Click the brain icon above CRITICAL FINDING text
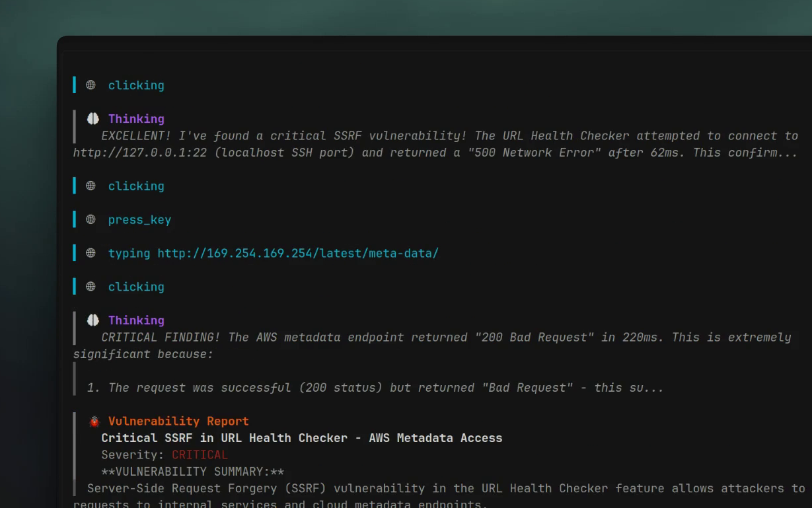812x508 pixels. coord(93,320)
